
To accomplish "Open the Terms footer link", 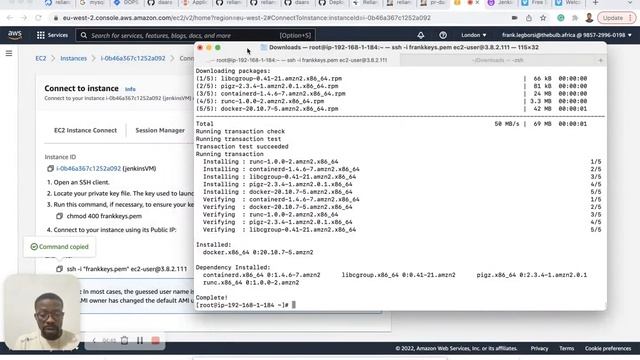I will (567, 349).
